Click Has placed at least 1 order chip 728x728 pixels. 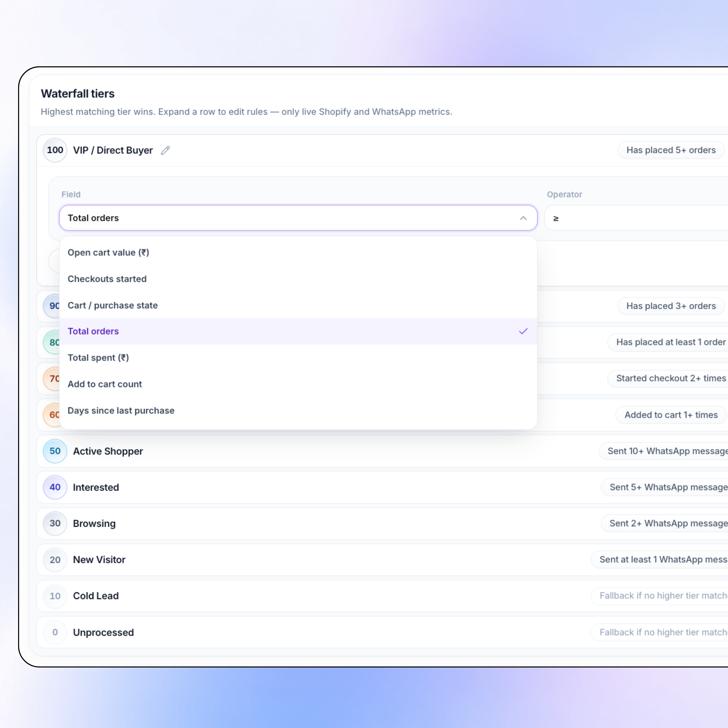point(668,342)
